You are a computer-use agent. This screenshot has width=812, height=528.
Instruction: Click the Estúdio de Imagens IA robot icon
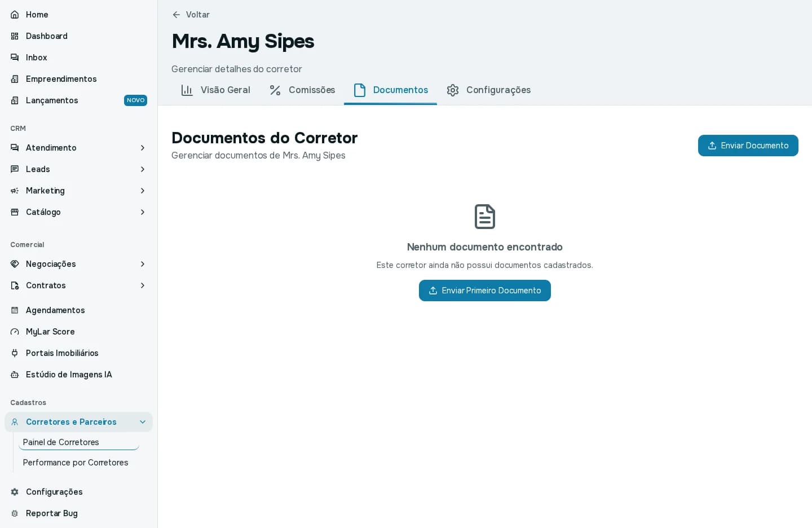(x=15, y=375)
